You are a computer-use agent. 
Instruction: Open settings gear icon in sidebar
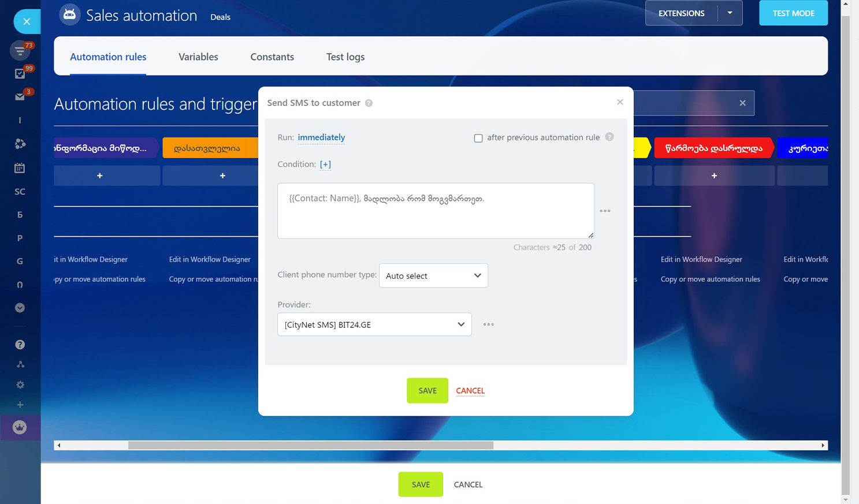click(20, 385)
